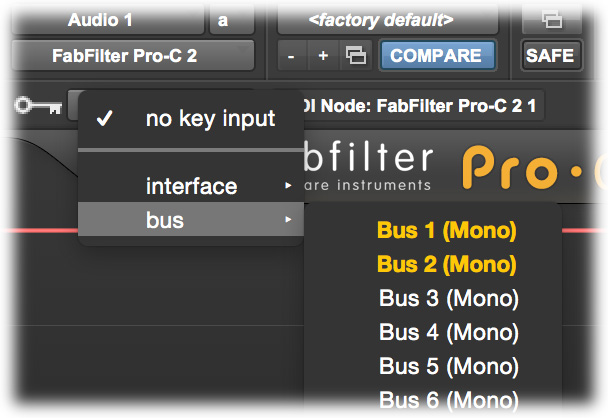Click the plug-in window target icon
Screen dimensions: 608x418
tap(551, 19)
